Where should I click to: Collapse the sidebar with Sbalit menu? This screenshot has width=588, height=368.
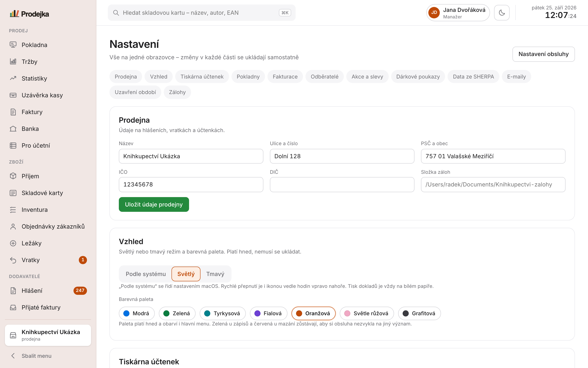pos(48,356)
